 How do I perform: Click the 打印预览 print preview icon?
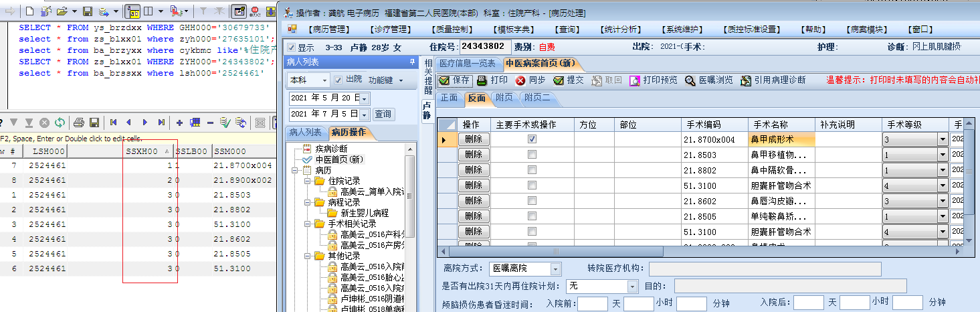coord(634,80)
